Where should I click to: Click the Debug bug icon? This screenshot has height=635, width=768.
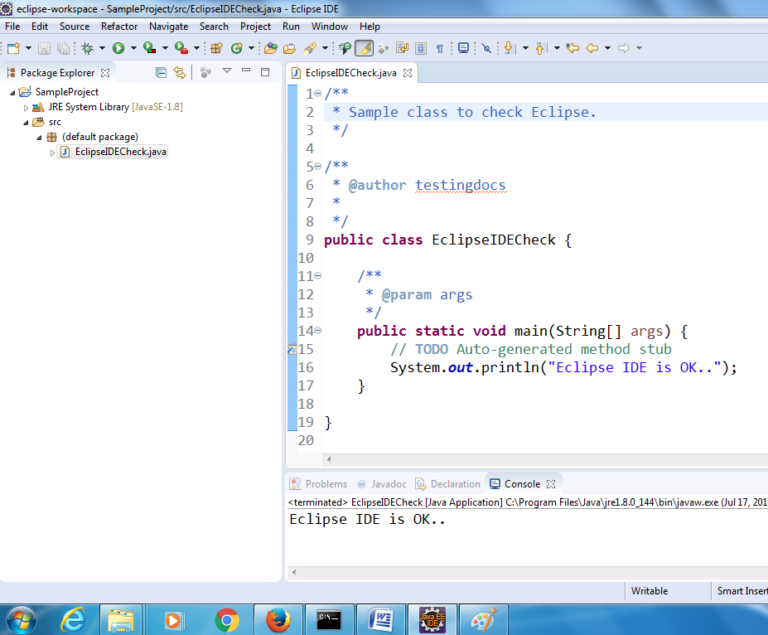pos(88,47)
